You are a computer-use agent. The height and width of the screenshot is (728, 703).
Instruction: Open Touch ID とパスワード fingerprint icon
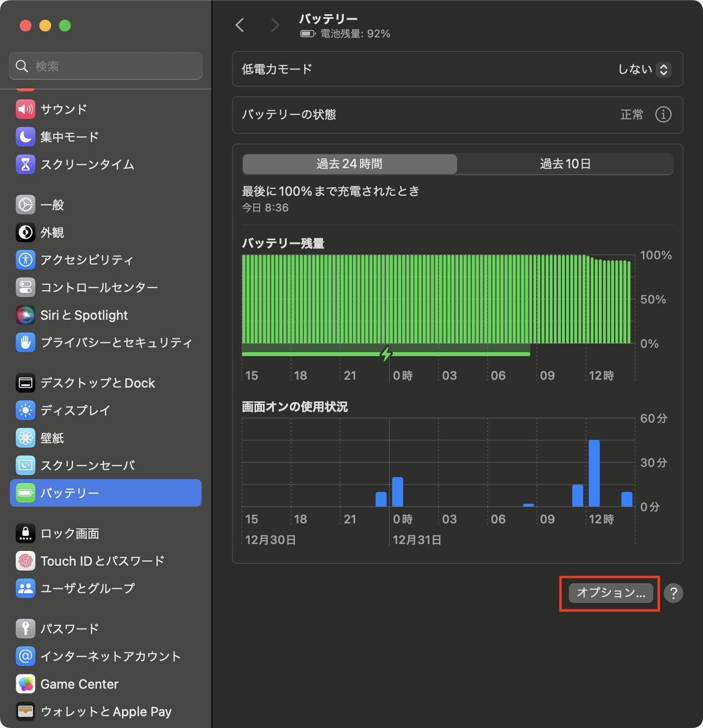pos(26,561)
